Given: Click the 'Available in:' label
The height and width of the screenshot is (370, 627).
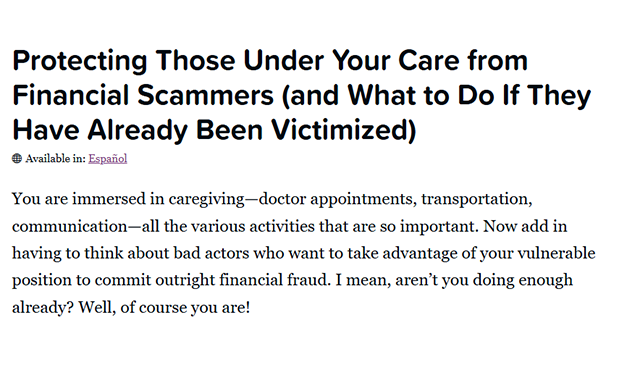Looking at the screenshot, I should coord(56,159).
